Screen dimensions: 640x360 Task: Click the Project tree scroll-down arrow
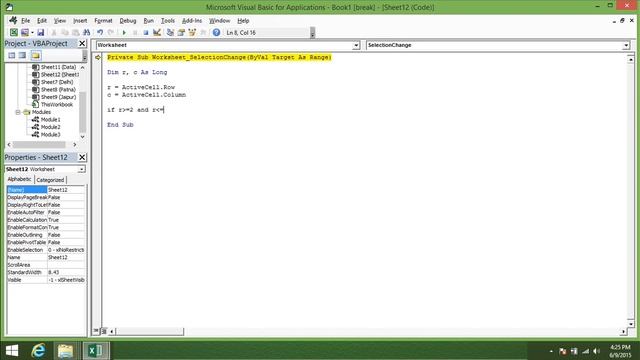tap(82, 137)
